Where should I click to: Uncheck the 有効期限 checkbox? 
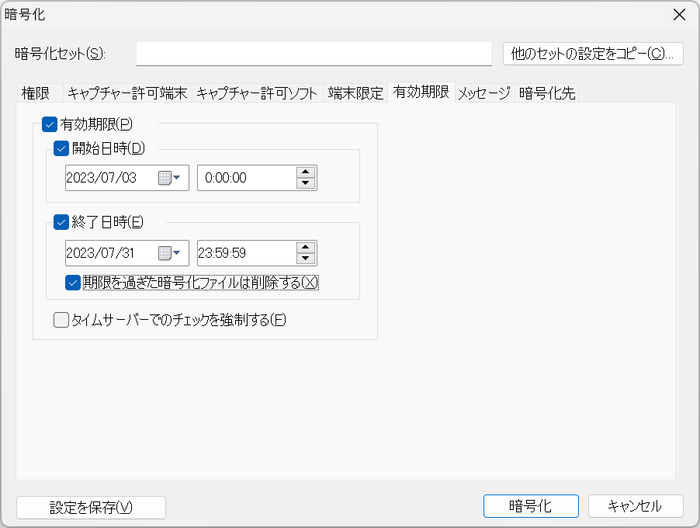coord(50,125)
